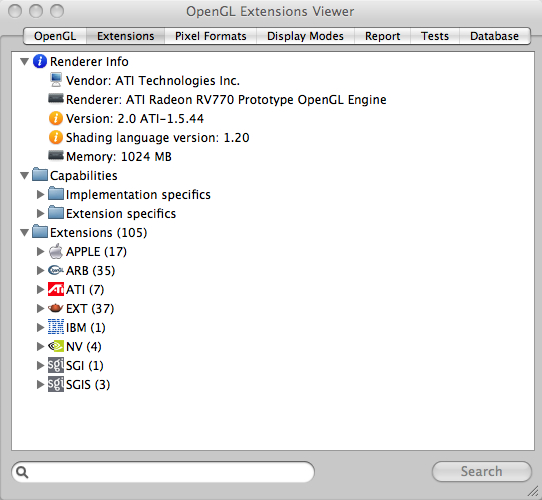
Task: Select the Extensions tab
Action: click(x=125, y=36)
